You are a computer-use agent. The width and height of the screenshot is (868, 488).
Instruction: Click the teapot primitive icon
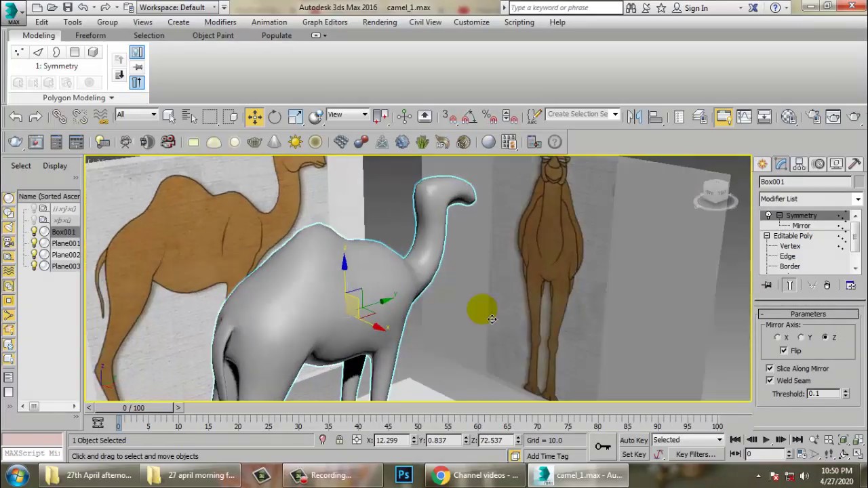254,142
